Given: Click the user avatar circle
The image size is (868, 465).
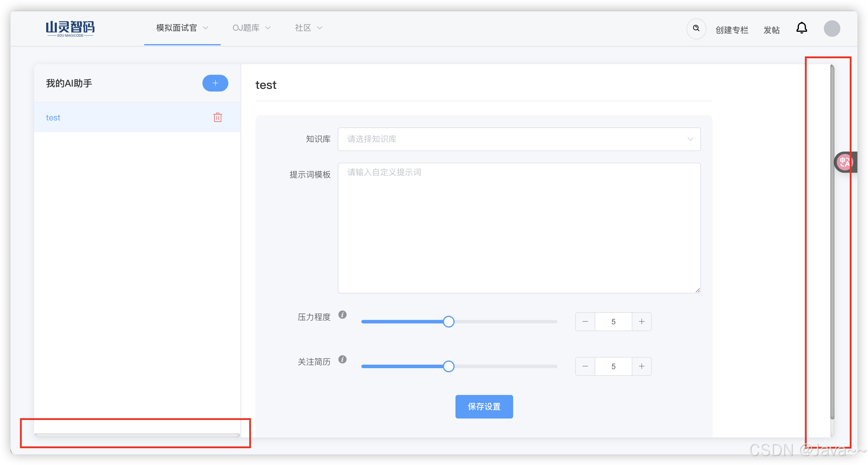Looking at the screenshot, I should (x=832, y=29).
